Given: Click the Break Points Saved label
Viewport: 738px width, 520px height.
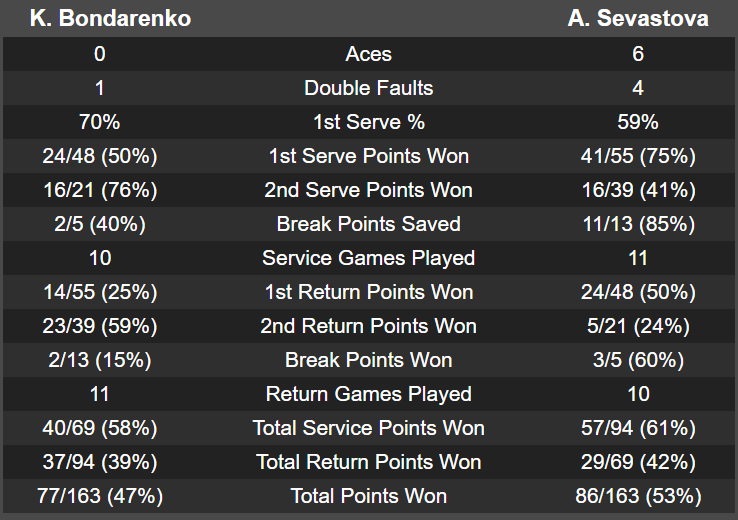Looking at the screenshot, I should [368, 224].
